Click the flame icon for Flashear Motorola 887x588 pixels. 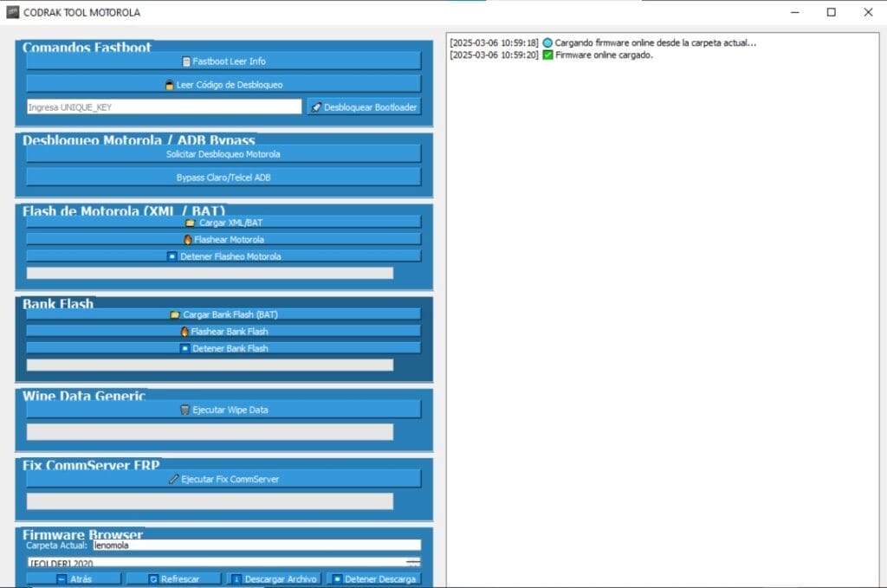[188, 240]
